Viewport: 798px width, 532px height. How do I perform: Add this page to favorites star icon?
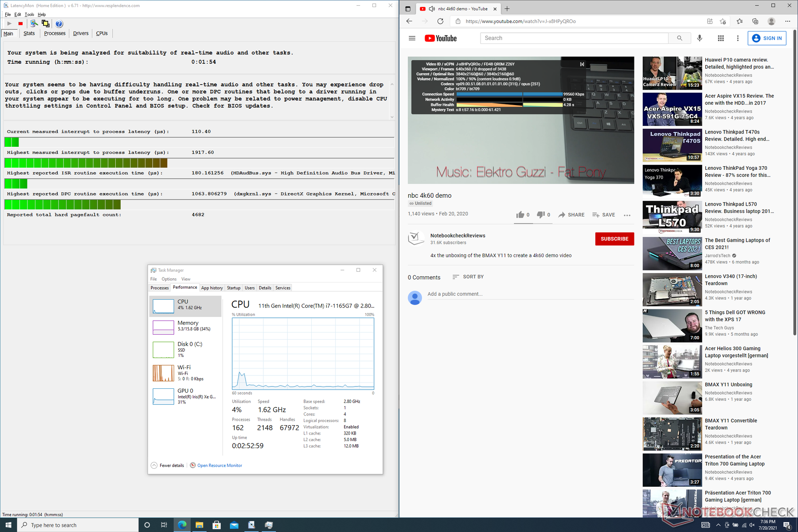pos(723,21)
